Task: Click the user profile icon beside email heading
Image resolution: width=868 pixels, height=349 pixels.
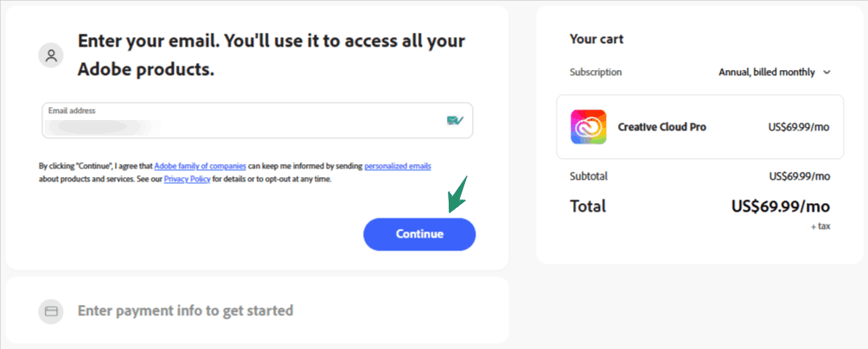Action: tap(51, 55)
